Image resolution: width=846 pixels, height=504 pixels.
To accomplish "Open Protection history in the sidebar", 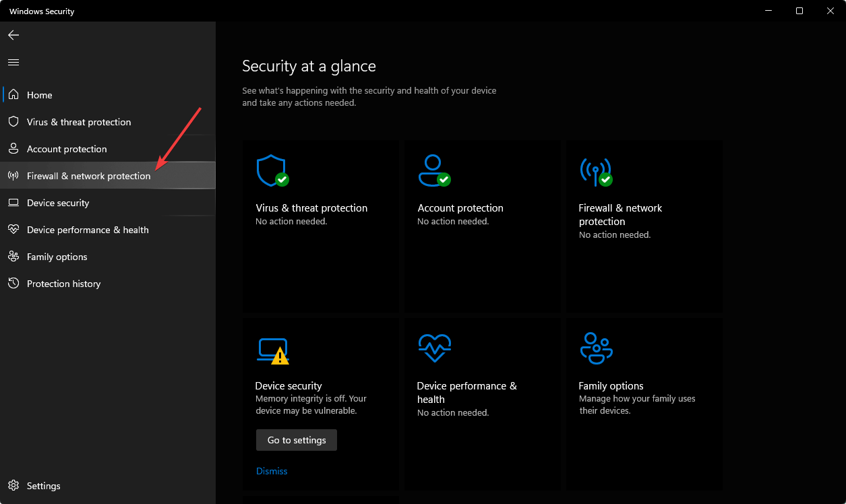I will tap(108, 284).
